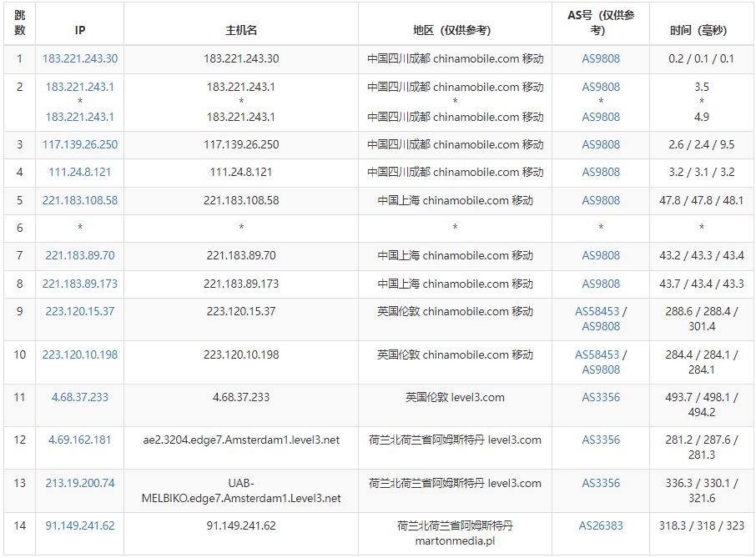Click time cell 3.2 / 3.1 / 3.2
This screenshot has height=558, width=756.
pos(702,172)
